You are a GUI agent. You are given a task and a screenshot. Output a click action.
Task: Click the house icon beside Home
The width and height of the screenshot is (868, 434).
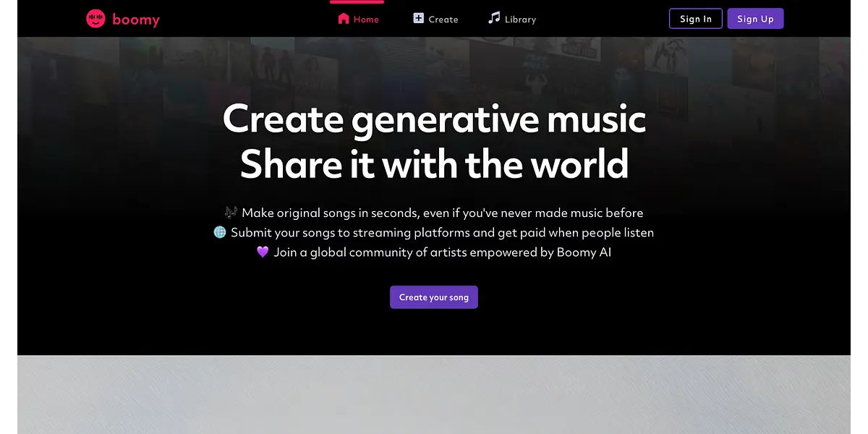click(x=344, y=19)
